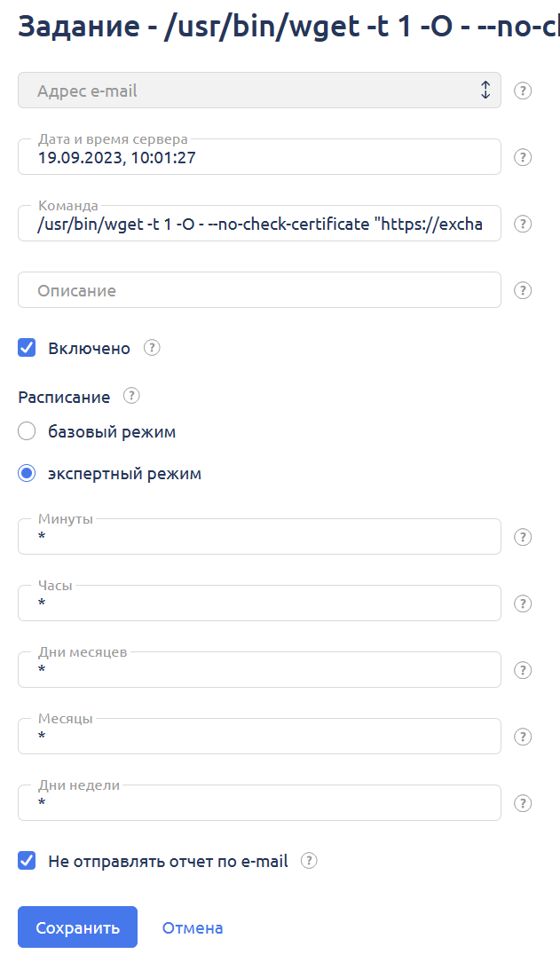Show help icon for Дни недели field
The height and width of the screenshot is (970, 560).
pyautogui.click(x=523, y=803)
